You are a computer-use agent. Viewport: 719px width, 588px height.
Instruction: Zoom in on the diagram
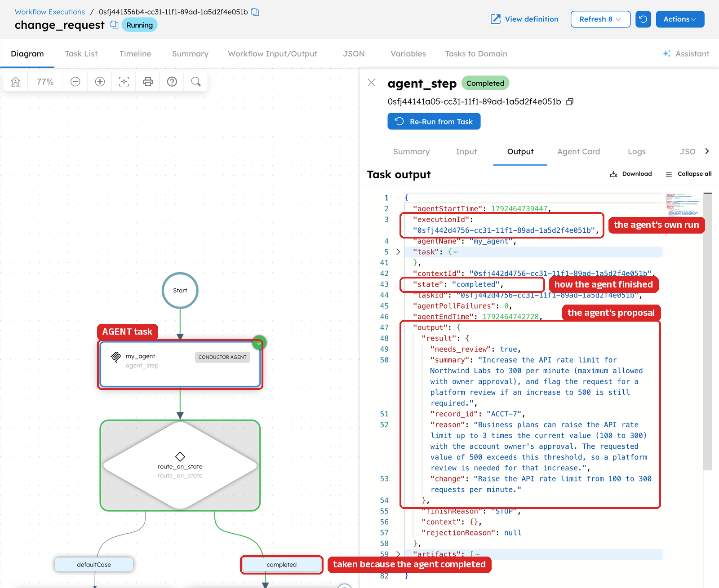point(100,82)
